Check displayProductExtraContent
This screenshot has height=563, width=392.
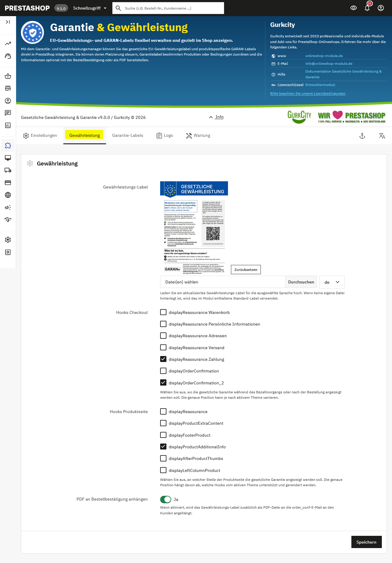163,423
